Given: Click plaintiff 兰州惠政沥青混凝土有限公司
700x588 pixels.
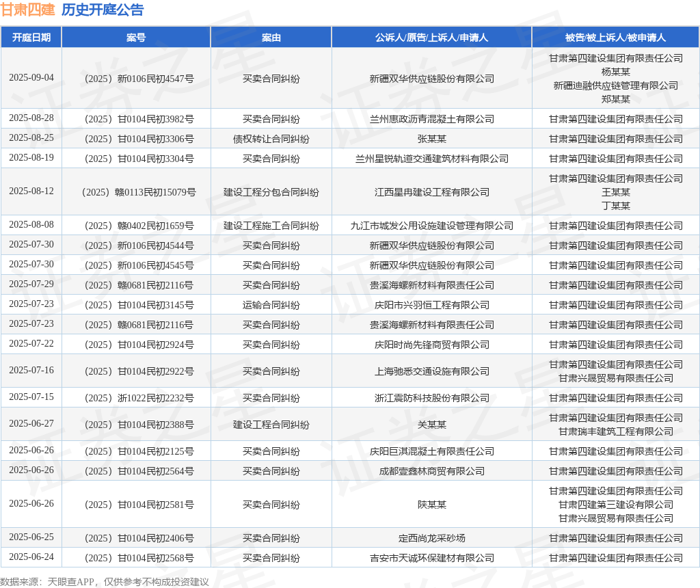Looking at the screenshot, I should (432, 119).
